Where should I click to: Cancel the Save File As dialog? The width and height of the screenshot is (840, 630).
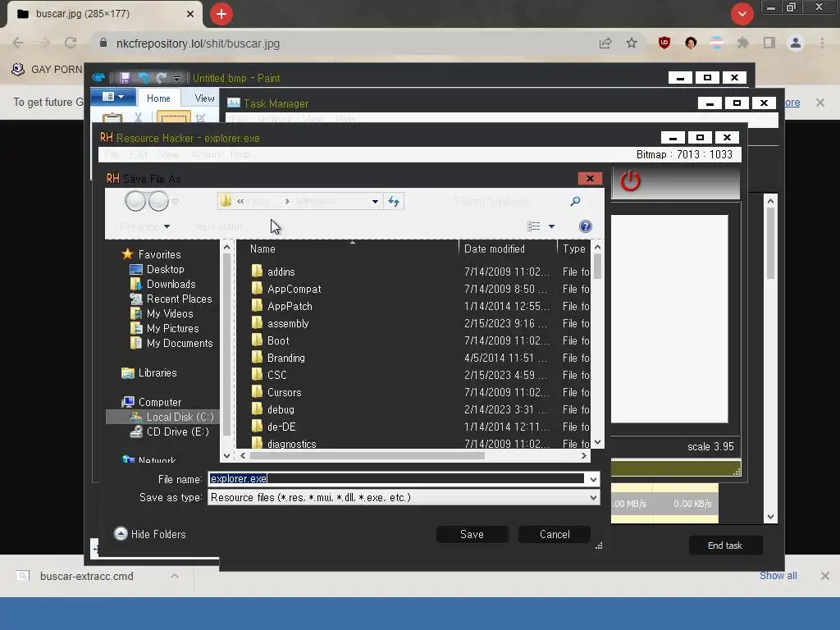(555, 534)
